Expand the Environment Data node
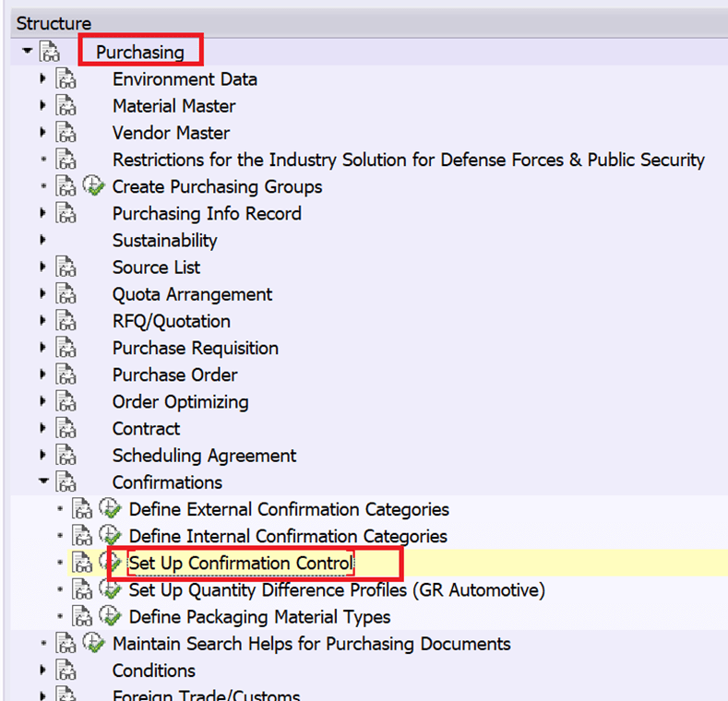The width and height of the screenshot is (728, 701). pyautogui.click(x=43, y=79)
